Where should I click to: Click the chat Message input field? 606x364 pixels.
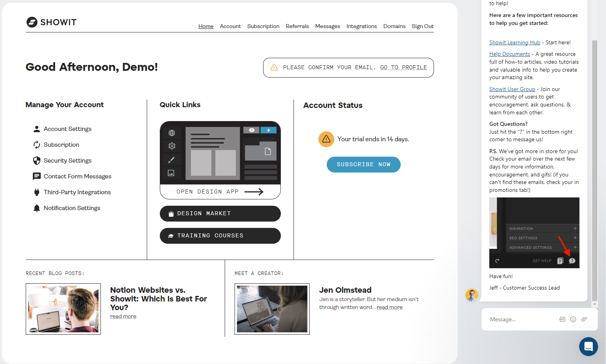point(522,319)
